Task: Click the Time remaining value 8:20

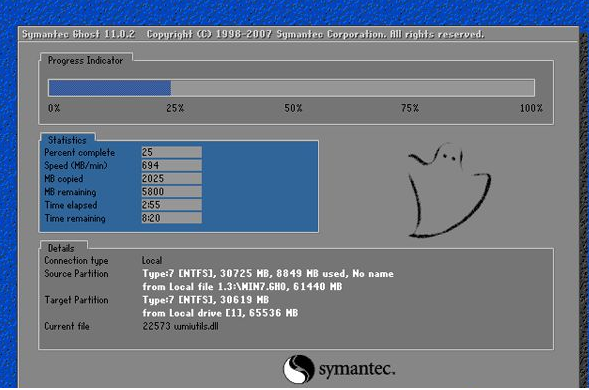Action: [x=172, y=218]
